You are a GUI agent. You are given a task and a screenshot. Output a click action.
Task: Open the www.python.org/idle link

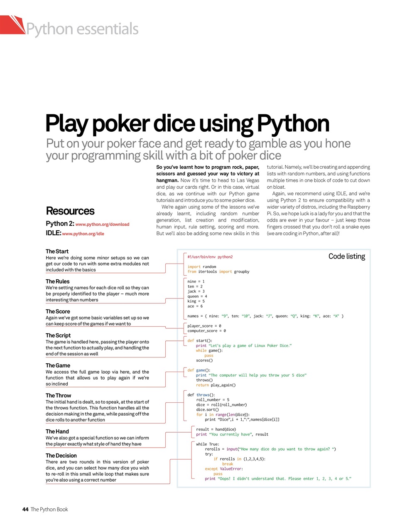pos(83,234)
